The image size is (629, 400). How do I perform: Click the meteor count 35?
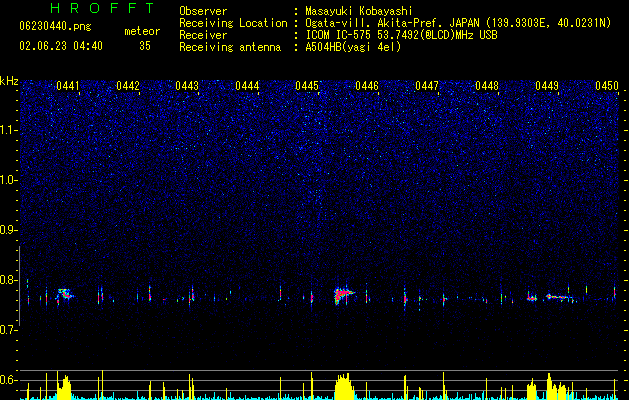point(145,46)
